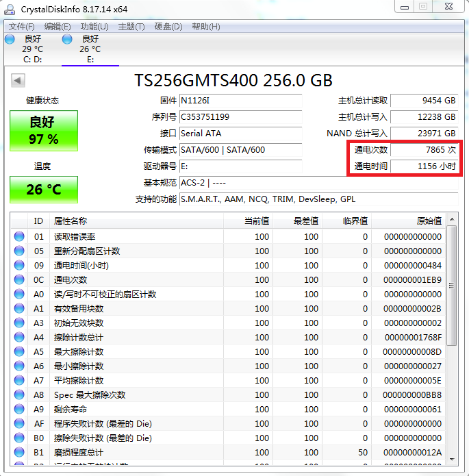Select the 读取错误率 attribute row
This screenshot has width=469, height=476.
click(x=228, y=236)
